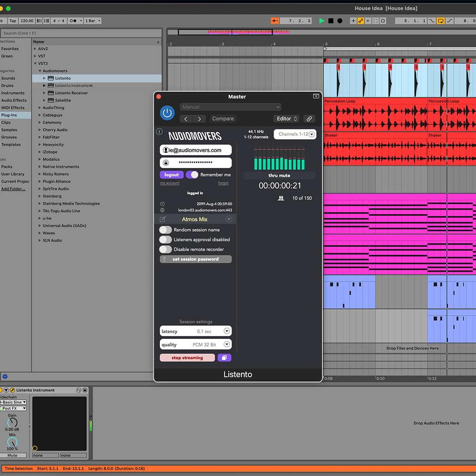This screenshot has width=476, height=476.
Task: Expand the Atmos Mix session dropdown arrow
Action: 229,219
